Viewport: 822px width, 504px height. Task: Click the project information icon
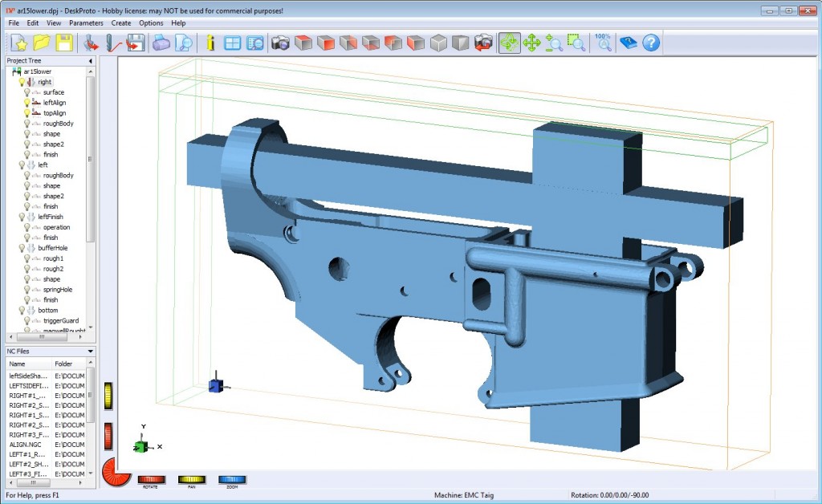[210, 43]
